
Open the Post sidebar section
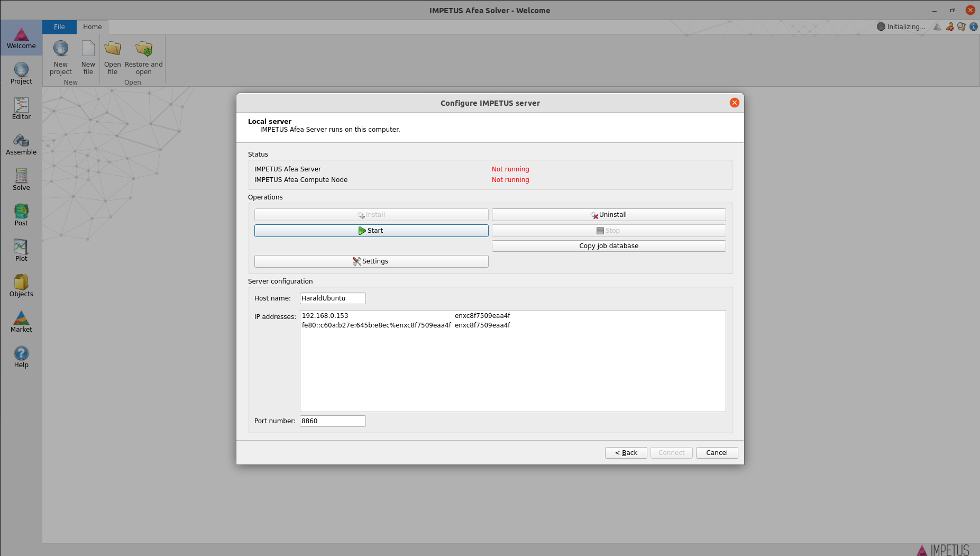[x=21, y=215]
